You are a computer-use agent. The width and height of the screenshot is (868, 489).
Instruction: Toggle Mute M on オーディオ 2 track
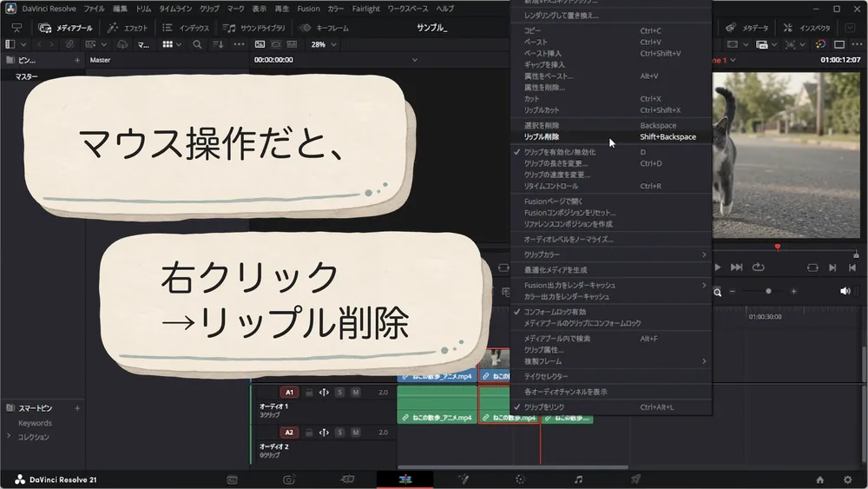355,432
